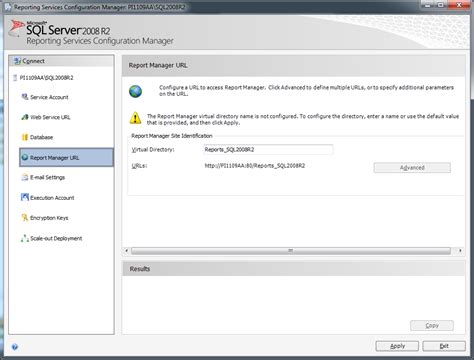
Task: Open the Database page
Action: point(41,137)
